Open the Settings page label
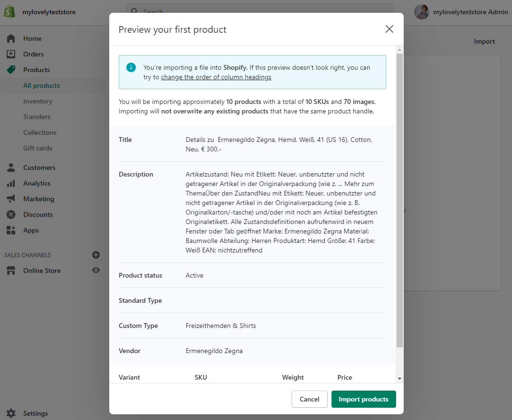Viewport: 512px width, 420px height. [x=35, y=413]
